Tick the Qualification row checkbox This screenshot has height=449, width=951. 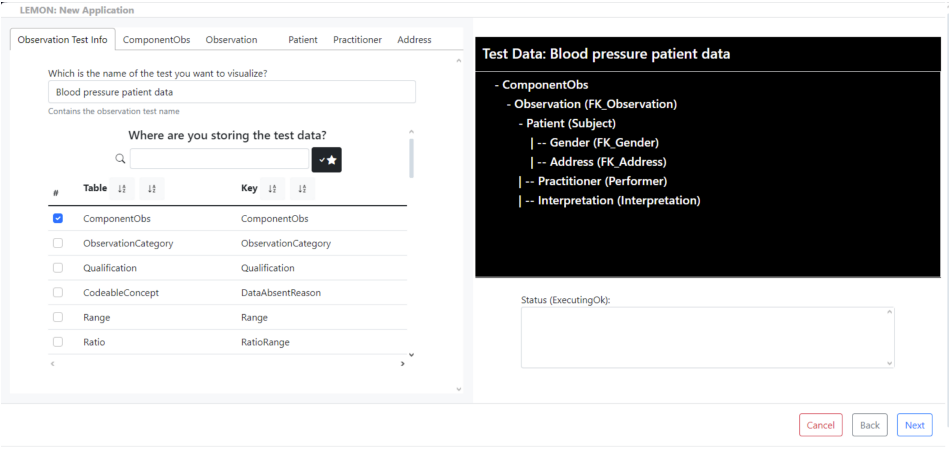tap(58, 268)
